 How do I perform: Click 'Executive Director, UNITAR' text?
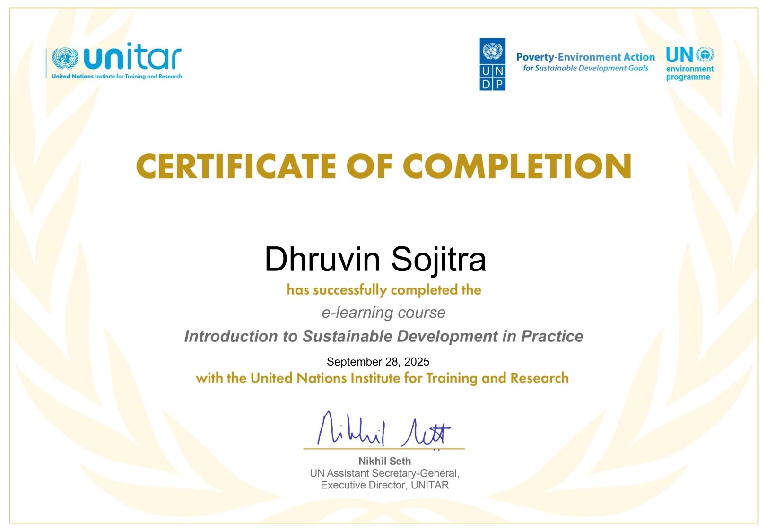pyautogui.click(x=384, y=485)
